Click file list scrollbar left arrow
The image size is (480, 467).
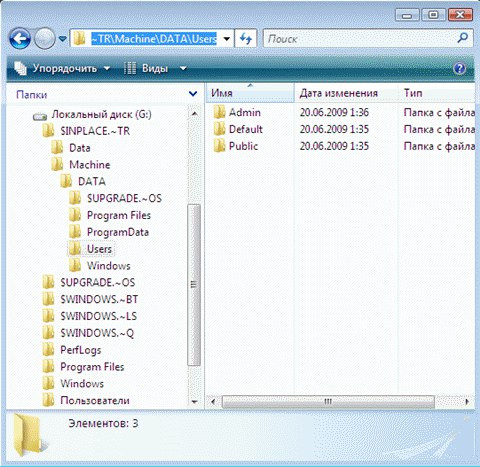[x=213, y=401]
